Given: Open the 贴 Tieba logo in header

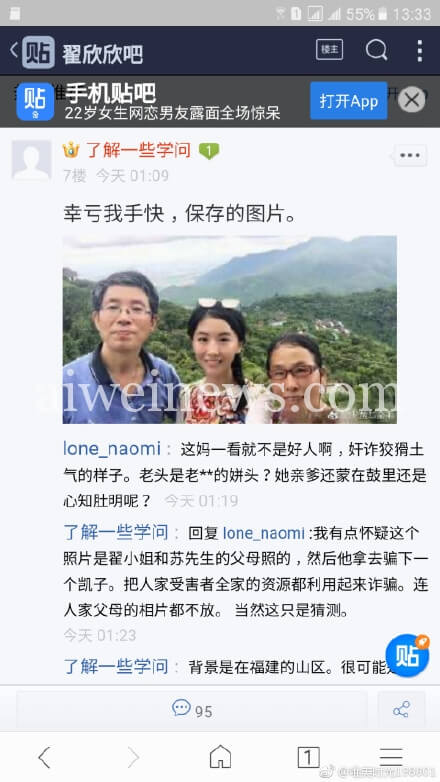Looking at the screenshot, I should point(38,52).
